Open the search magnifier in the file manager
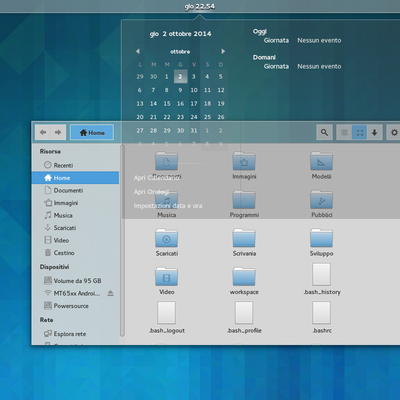Image resolution: width=400 pixels, height=400 pixels. pyautogui.click(x=324, y=132)
